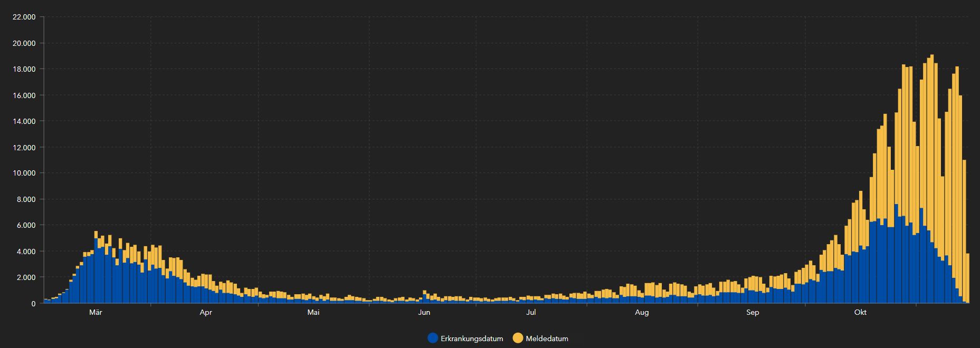The image size is (980, 348).
Task: Select the 10.000 y-axis label
Action: click(x=24, y=173)
